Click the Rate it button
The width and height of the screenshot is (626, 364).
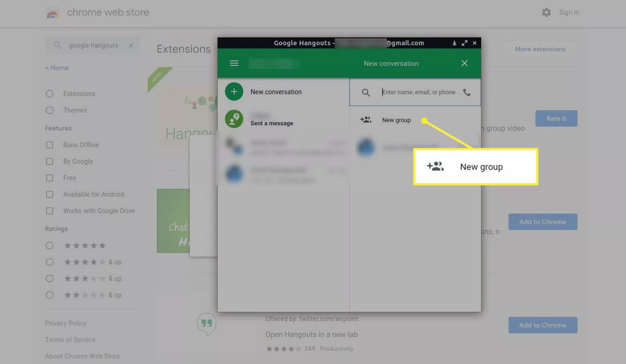tap(556, 118)
